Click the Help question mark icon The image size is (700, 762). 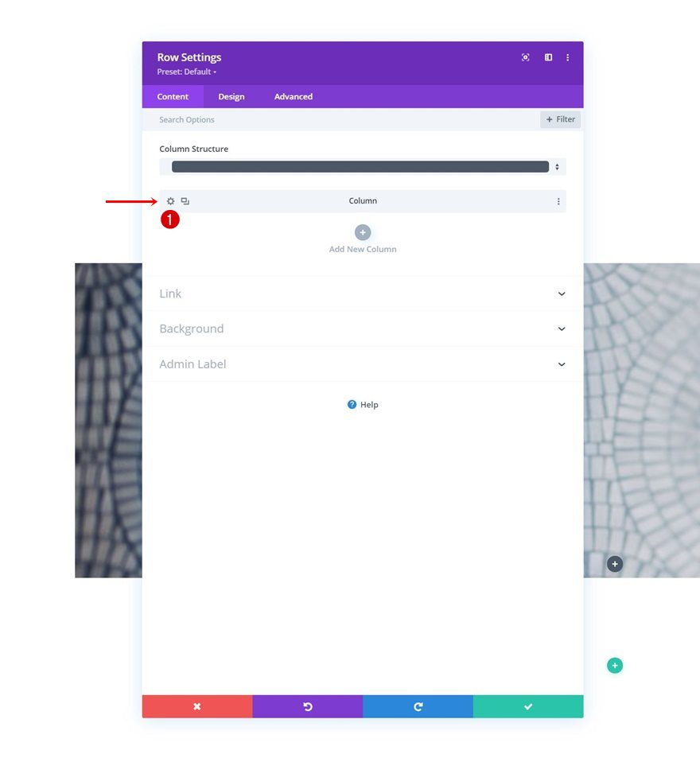point(352,405)
